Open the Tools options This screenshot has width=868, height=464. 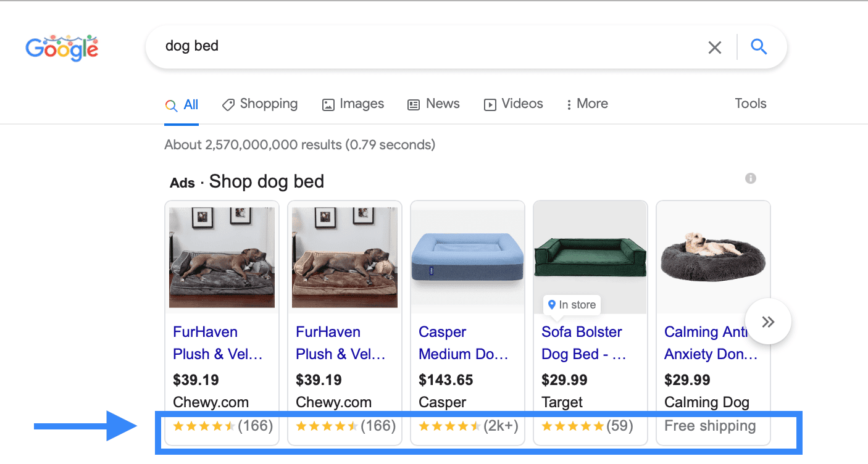[x=750, y=104]
